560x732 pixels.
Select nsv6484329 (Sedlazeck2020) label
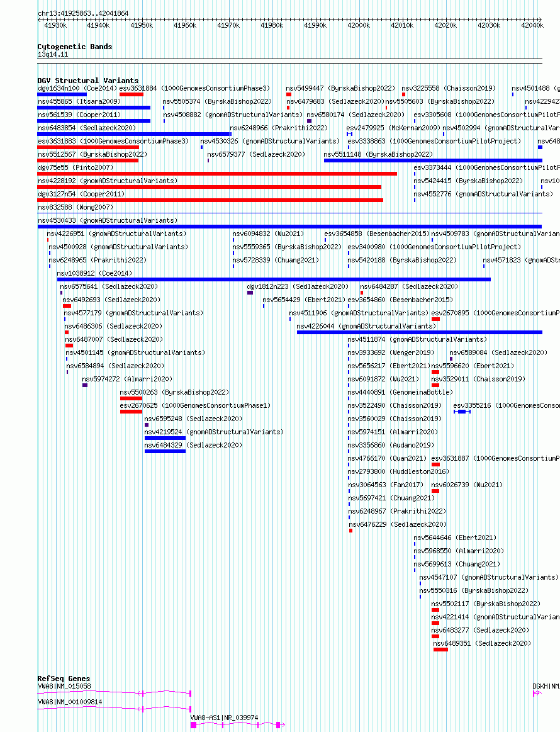point(193,445)
